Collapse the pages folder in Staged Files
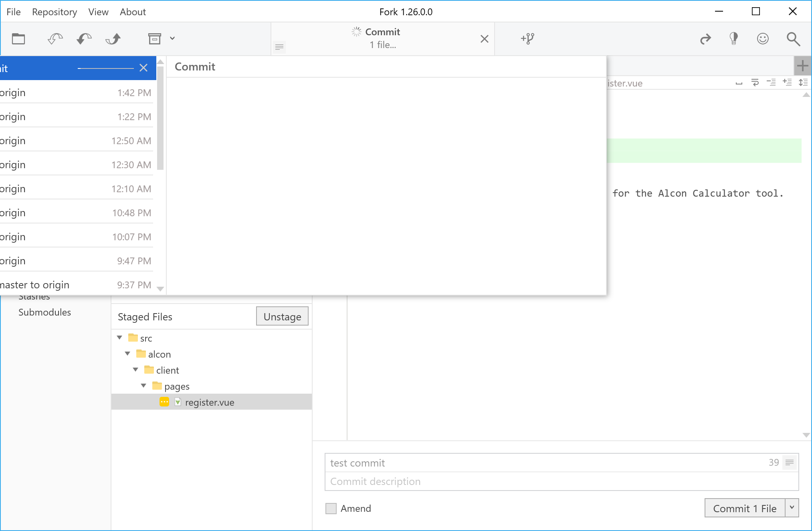The image size is (812, 531). (x=143, y=386)
